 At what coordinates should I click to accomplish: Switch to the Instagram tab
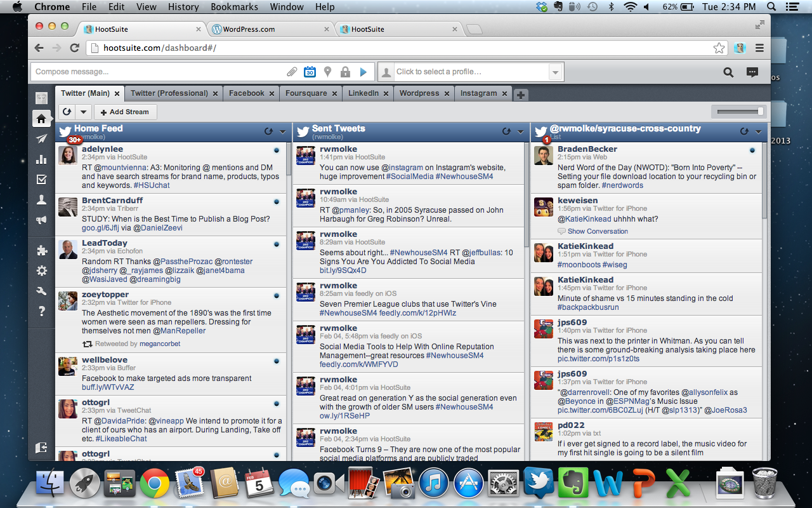click(478, 93)
